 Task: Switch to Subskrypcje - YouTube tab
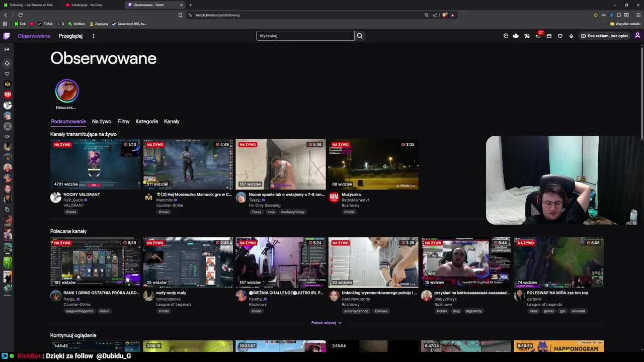point(87,5)
